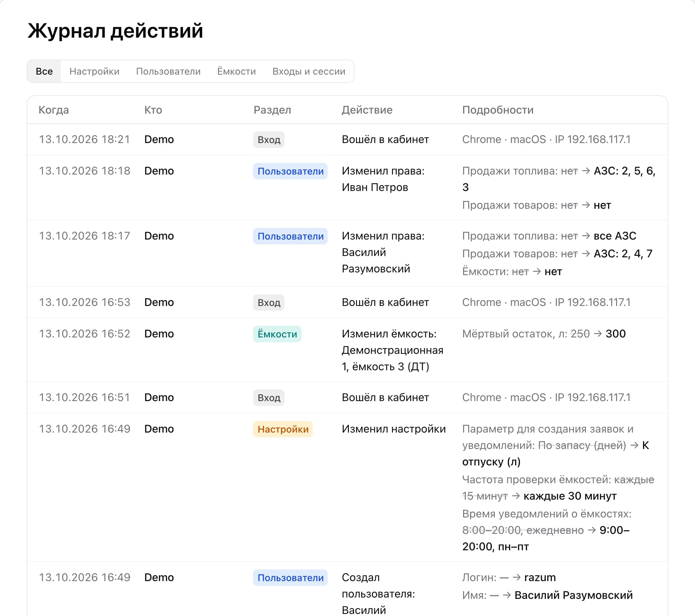Click the orange "Настройки" badge
The image size is (695, 616).
click(283, 429)
